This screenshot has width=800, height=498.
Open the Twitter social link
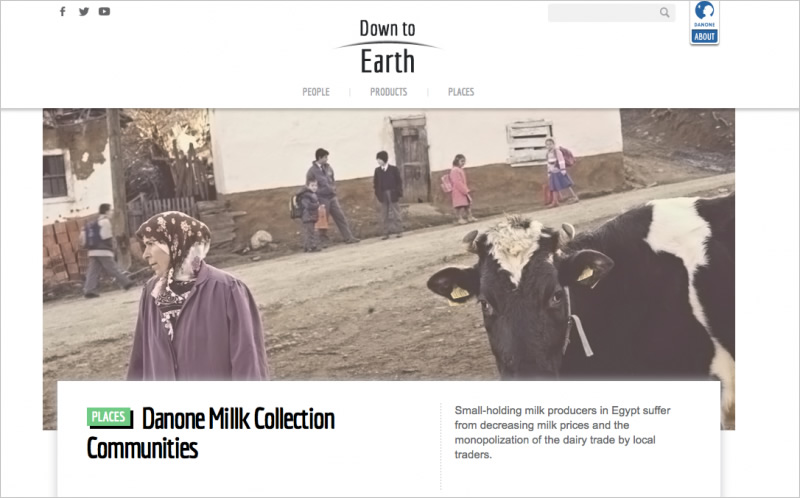[x=84, y=11]
